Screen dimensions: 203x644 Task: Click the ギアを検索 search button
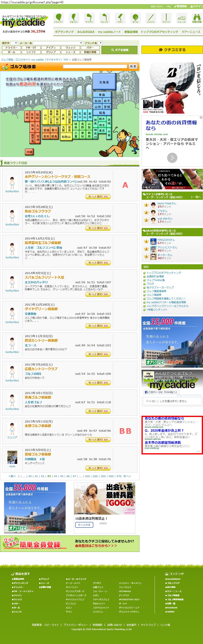pos(119,50)
